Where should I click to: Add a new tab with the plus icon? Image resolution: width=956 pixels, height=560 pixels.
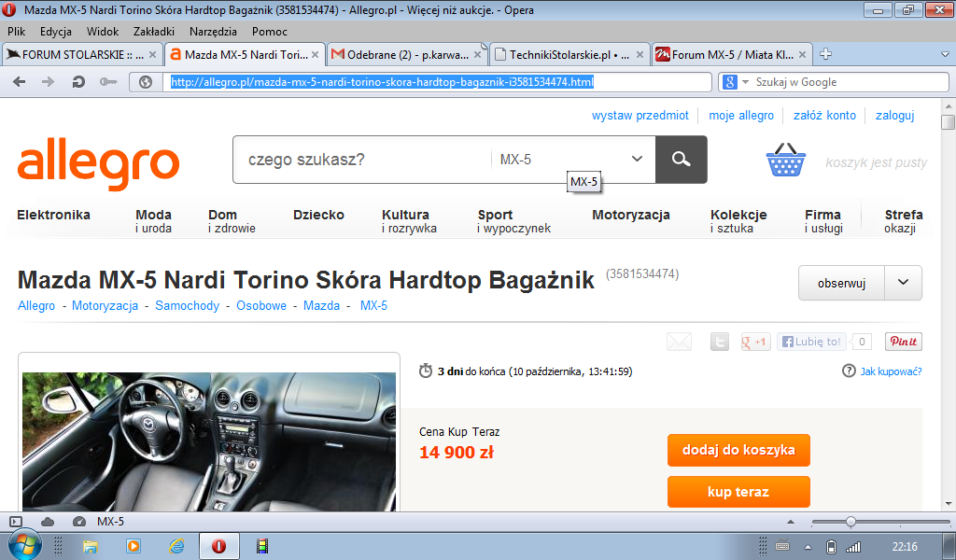point(825,54)
